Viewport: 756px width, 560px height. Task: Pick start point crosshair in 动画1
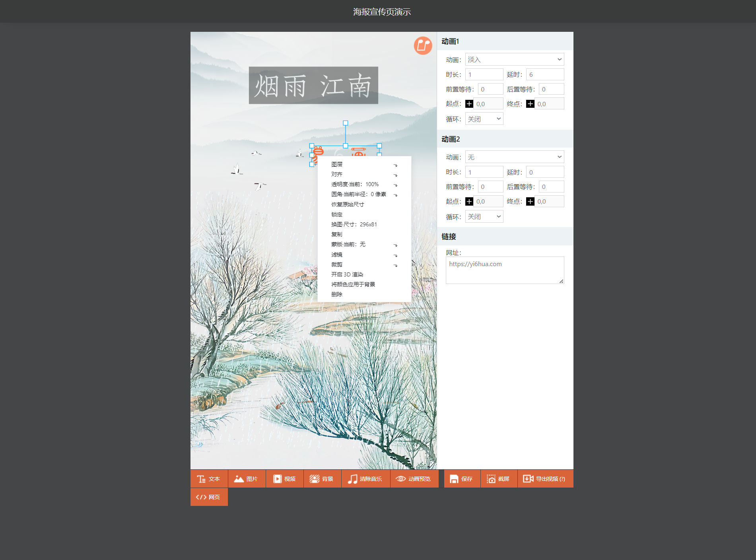tap(469, 104)
